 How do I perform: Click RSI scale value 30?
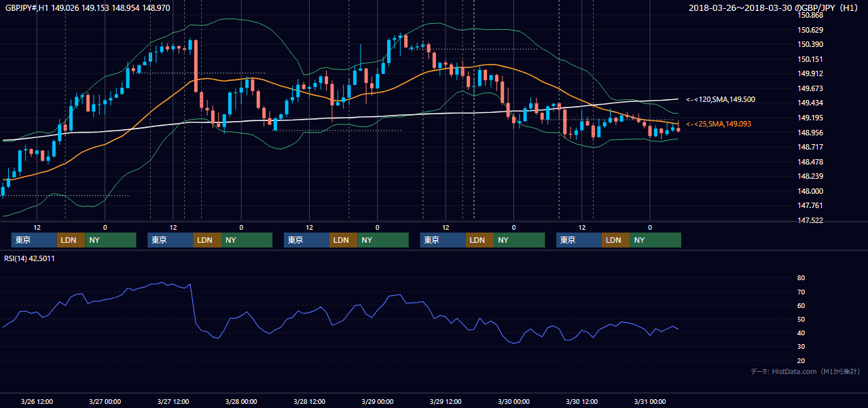click(x=801, y=347)
